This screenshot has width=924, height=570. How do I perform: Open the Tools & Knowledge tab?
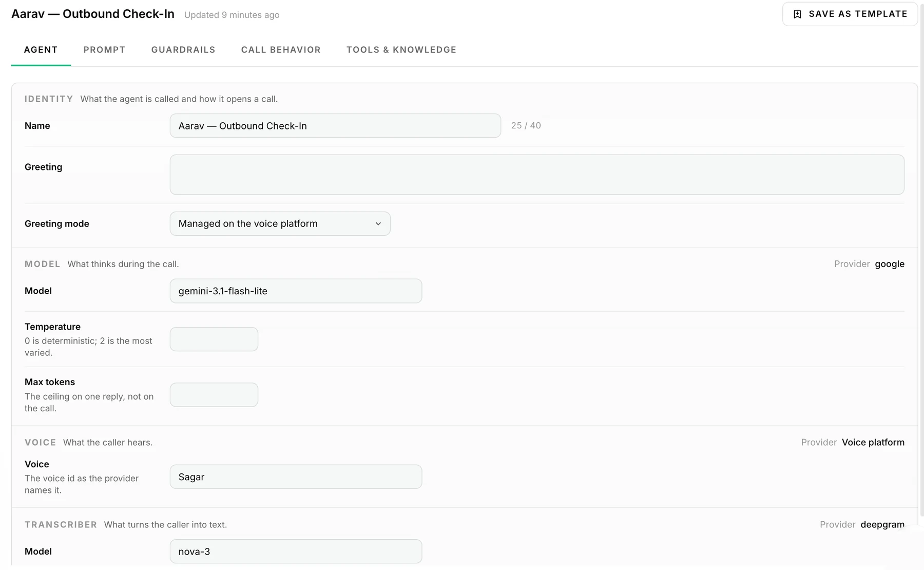coord(401,50)
